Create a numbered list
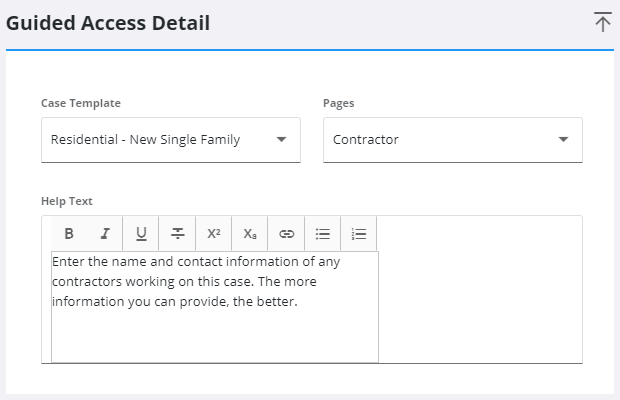The image size is (620, 400). [x=359, y=233]
